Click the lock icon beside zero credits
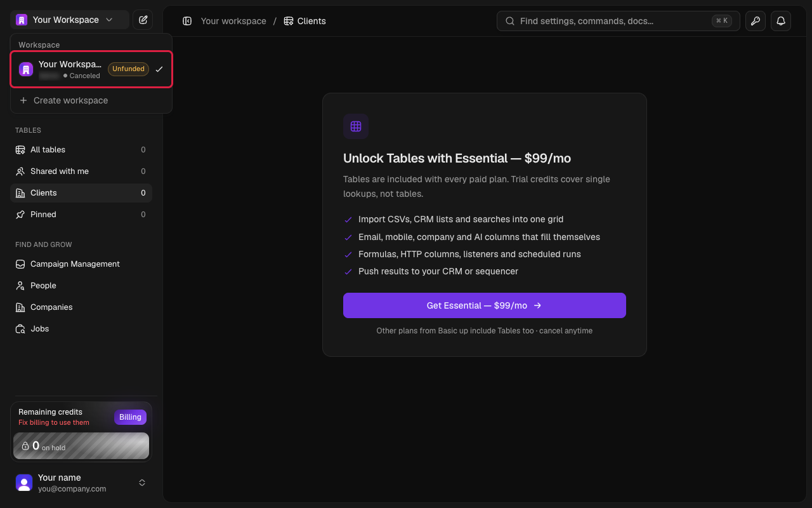This screenshot has width=812, height=508. click(25, 446)
